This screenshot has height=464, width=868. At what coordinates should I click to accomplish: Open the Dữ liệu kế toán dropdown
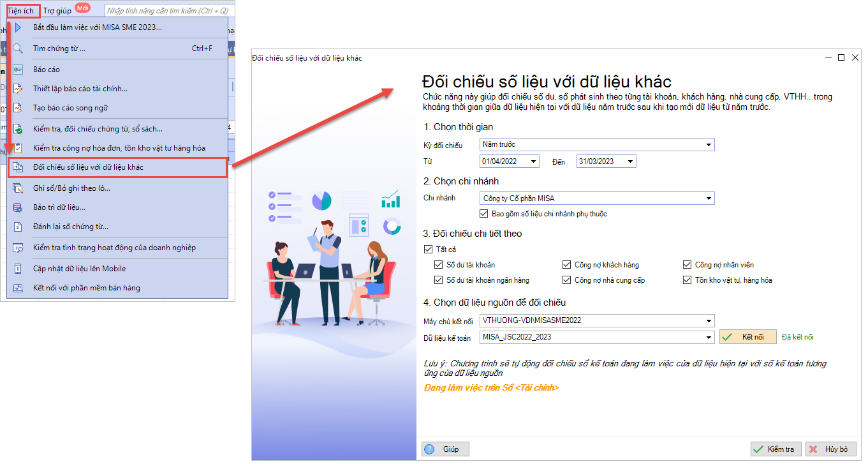(708, 338)
